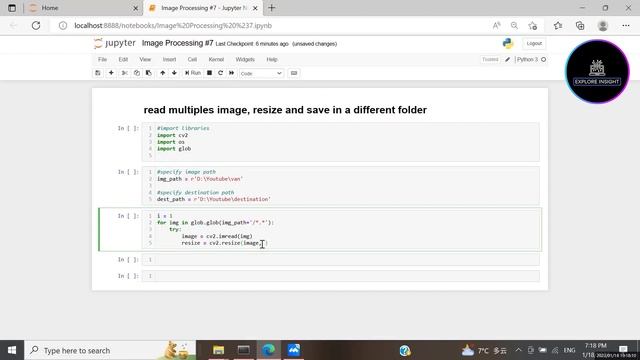Open the View menu
The width and height of the screenshot is (640, 360).
click(145, 60)
